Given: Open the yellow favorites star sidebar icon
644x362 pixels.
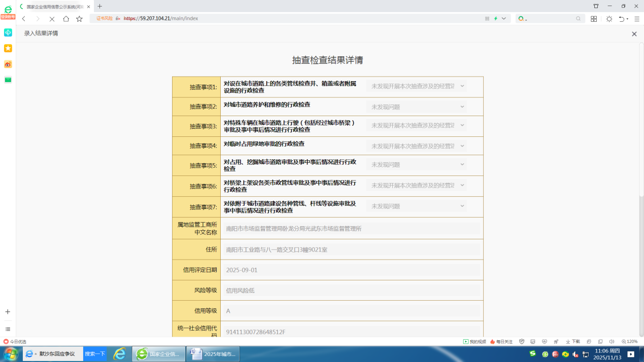Looking at the screenshot, I should click(8, 48).
